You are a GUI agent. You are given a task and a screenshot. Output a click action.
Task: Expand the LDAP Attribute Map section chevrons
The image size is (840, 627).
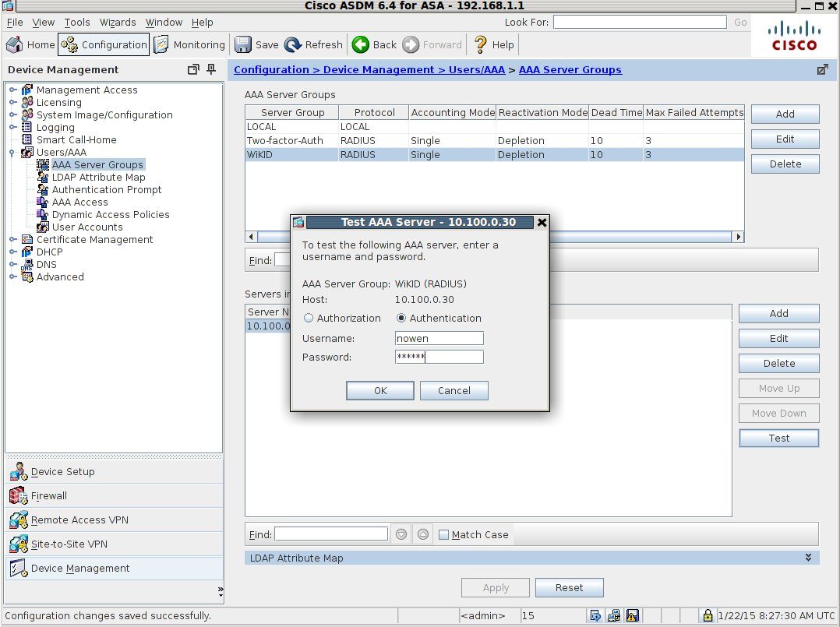coord(809,557)
